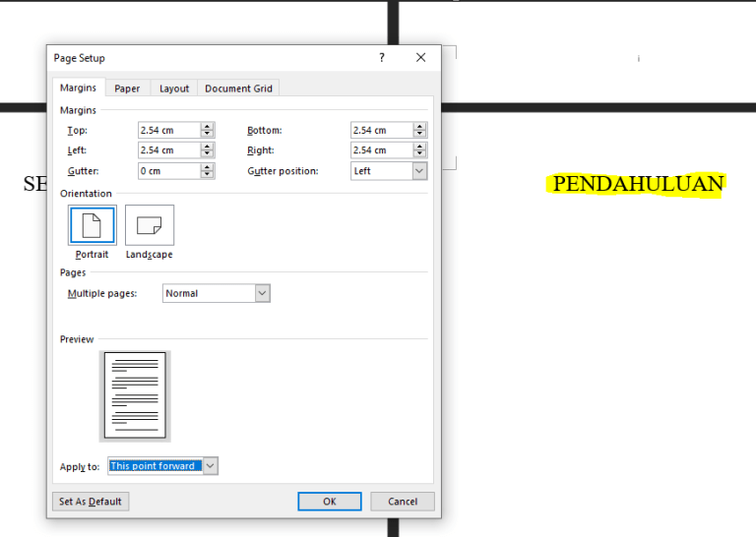The height and width of the screenshot is (537, 756).
Task: Click the Cancel button
Action: click(x=403, y=502)
